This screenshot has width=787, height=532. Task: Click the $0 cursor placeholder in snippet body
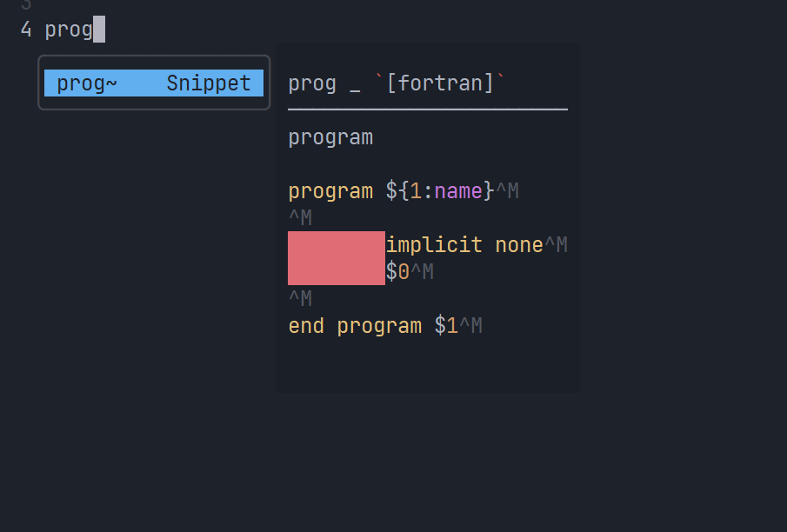tap(397, 271)
